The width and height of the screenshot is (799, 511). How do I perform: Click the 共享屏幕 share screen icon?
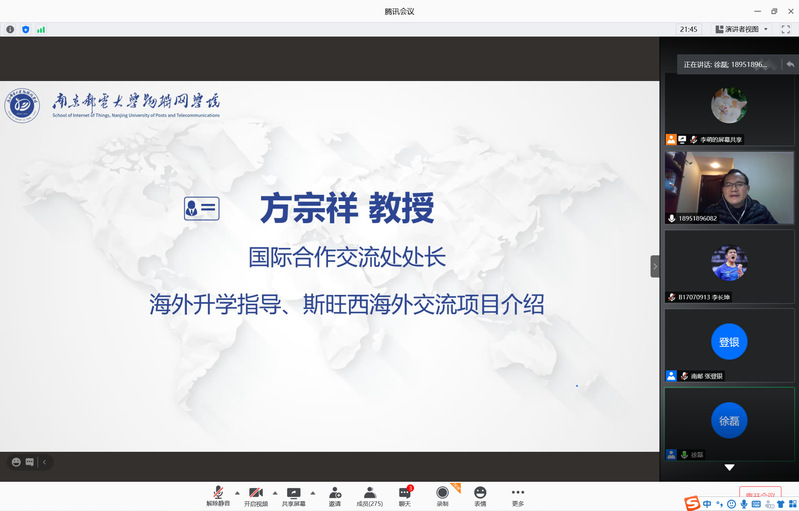(294, 496)
